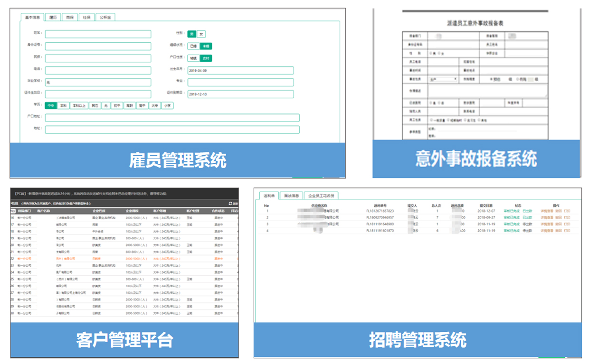The height and width of the screenshot is (364, 589).
Task: Open the 证件到期日 date picker field
Action: point(240,94)
